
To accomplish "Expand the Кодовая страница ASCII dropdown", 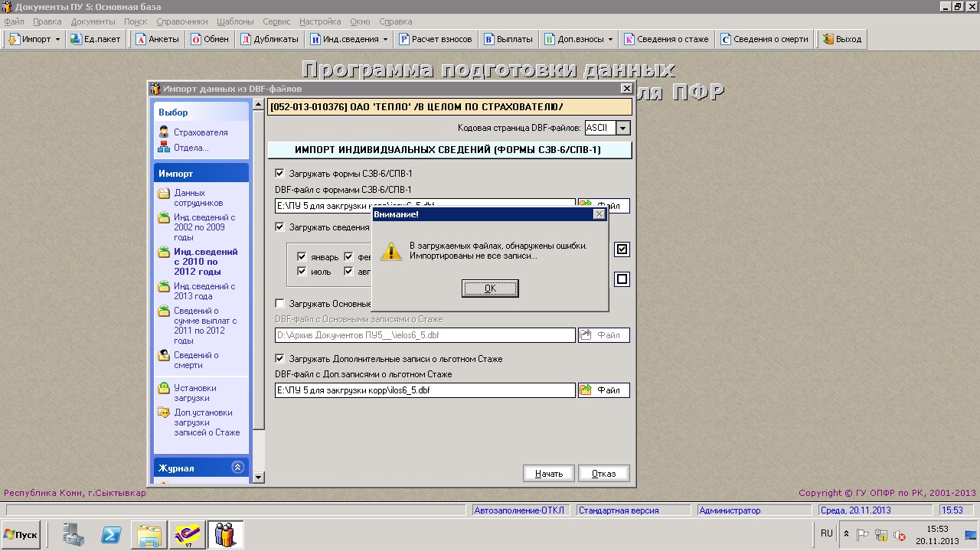I will [622, 129].
